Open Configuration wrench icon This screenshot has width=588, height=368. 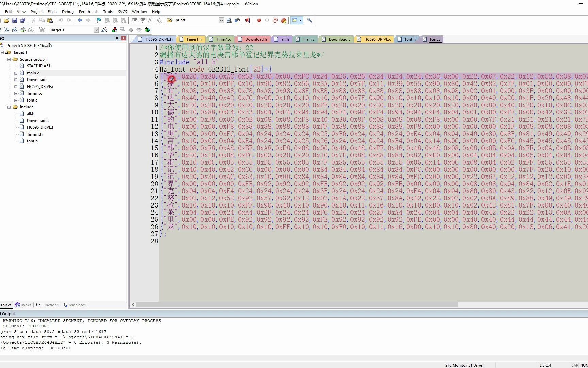tap(310, 20)
